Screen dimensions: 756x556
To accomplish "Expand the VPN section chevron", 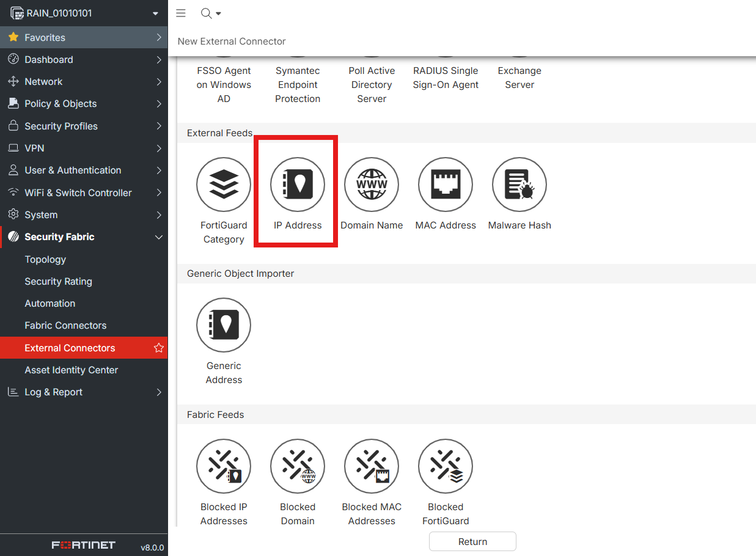I will pos(159,148).
